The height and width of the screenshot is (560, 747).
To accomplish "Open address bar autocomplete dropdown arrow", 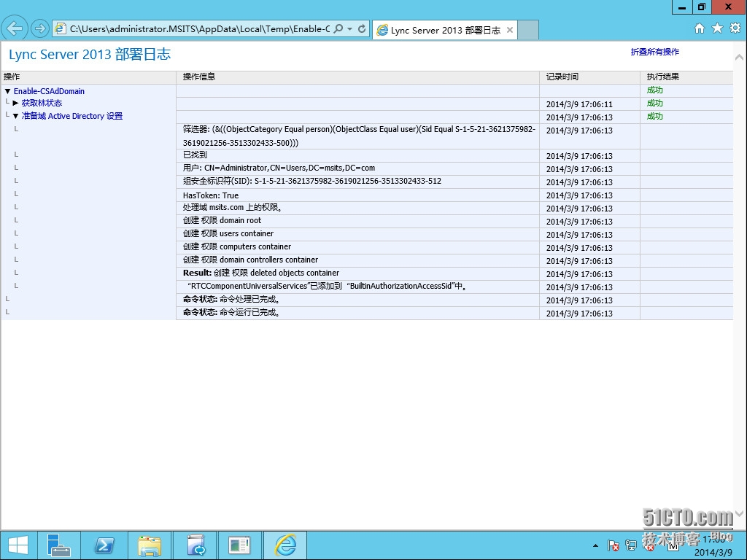I will click(349, 28).
